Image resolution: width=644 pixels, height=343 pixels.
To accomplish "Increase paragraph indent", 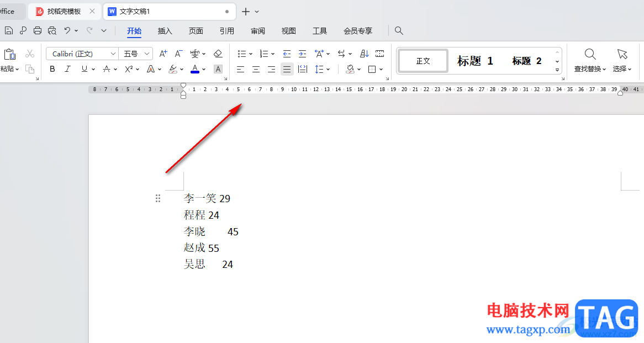I will click(x=302, y=54).
